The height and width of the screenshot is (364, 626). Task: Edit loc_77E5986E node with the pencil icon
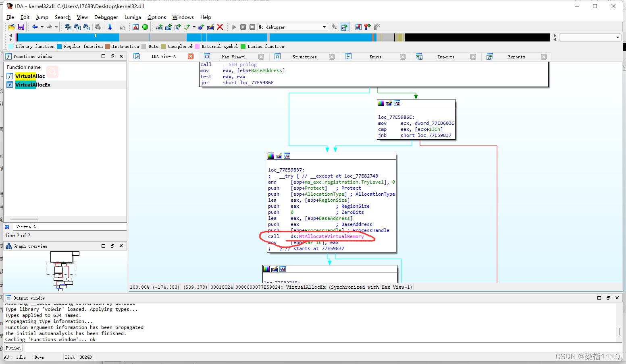[x=389, y=103]
